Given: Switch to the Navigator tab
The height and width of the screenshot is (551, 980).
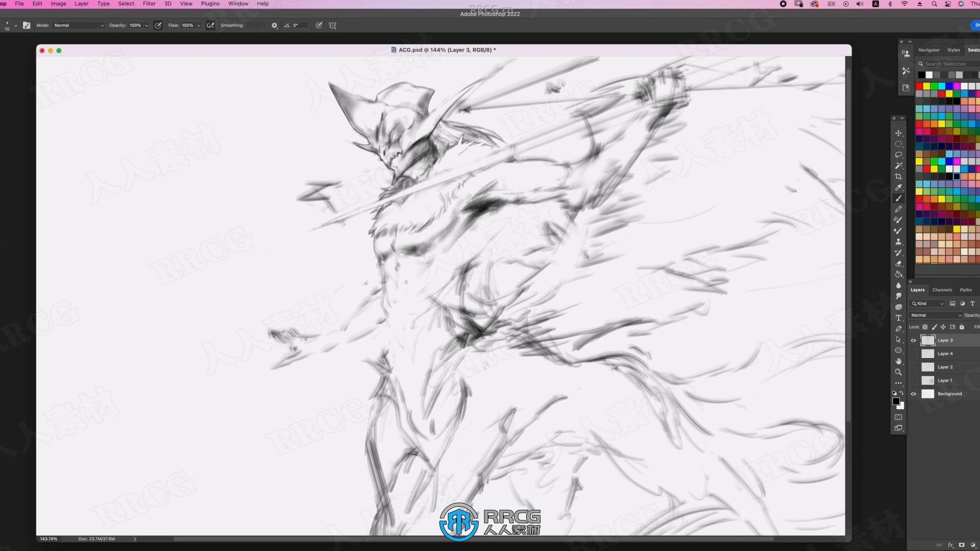Looking at the screenshot, I should pyautogui.click(x=929, y=50).
